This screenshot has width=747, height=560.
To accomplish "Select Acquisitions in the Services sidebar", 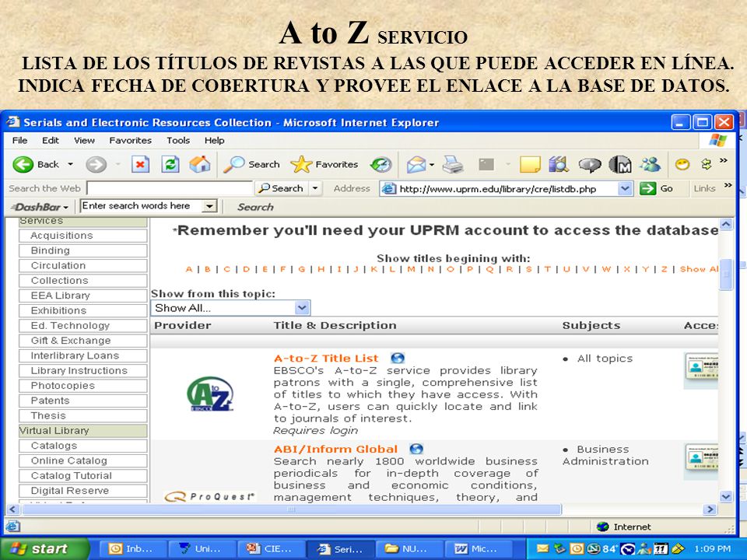I will pyautogui.click(x=83, y=235).
